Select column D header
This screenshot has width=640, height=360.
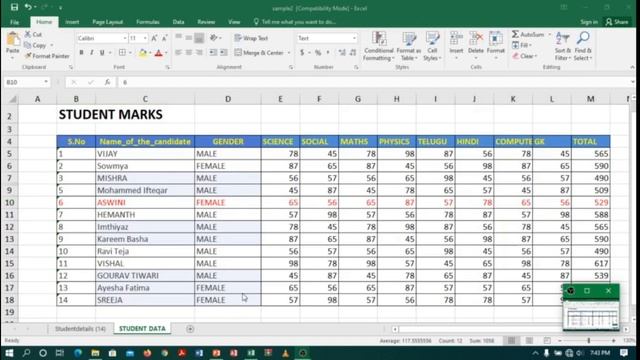click(228, 99)
